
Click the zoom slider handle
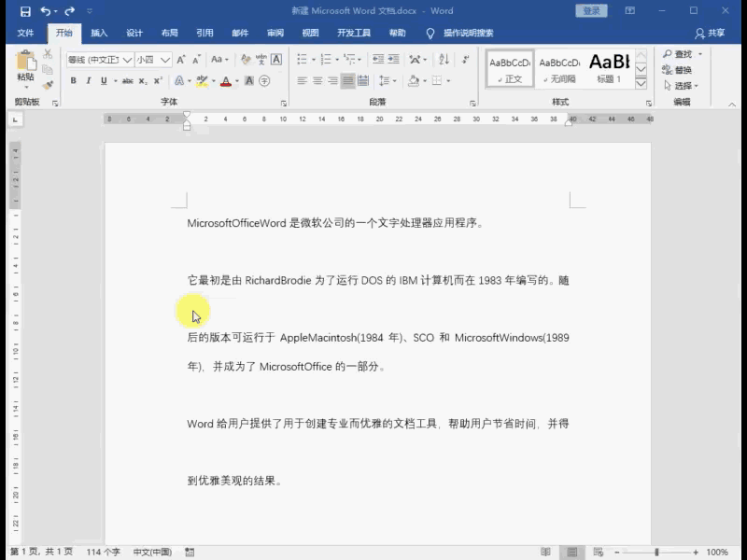[x=656, y=552]
